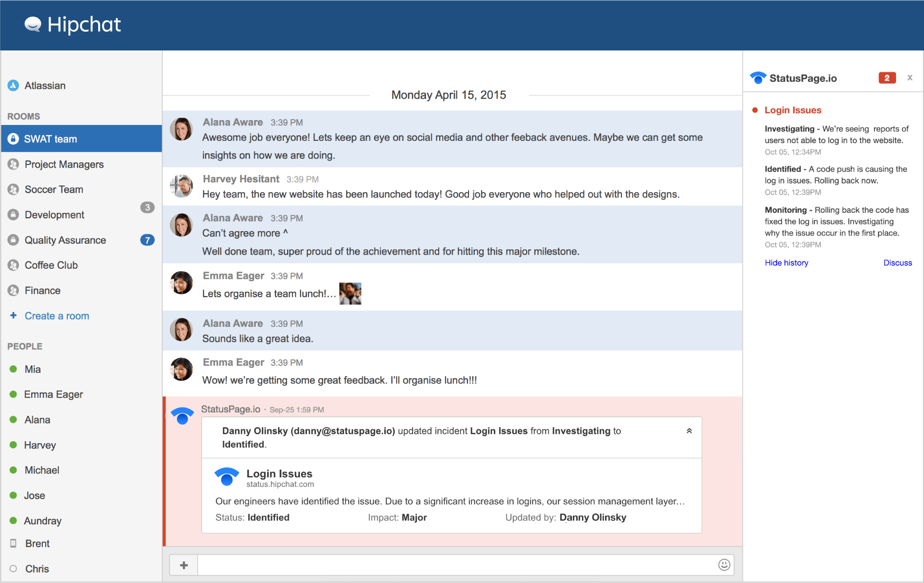Viewport: 924px width, 583px height.
Task: Click the StatusPage.io icon in the sidebar panel
Action: 758,77
